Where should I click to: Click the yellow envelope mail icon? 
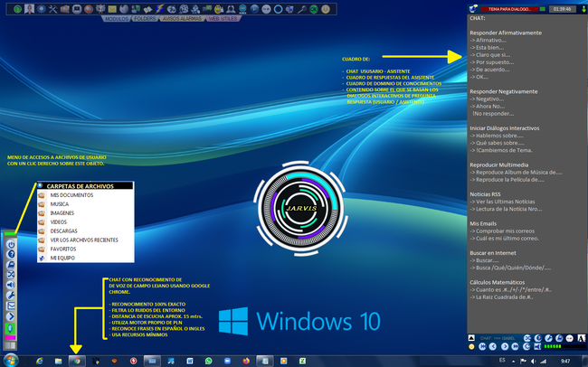click(x=112, y=9)
